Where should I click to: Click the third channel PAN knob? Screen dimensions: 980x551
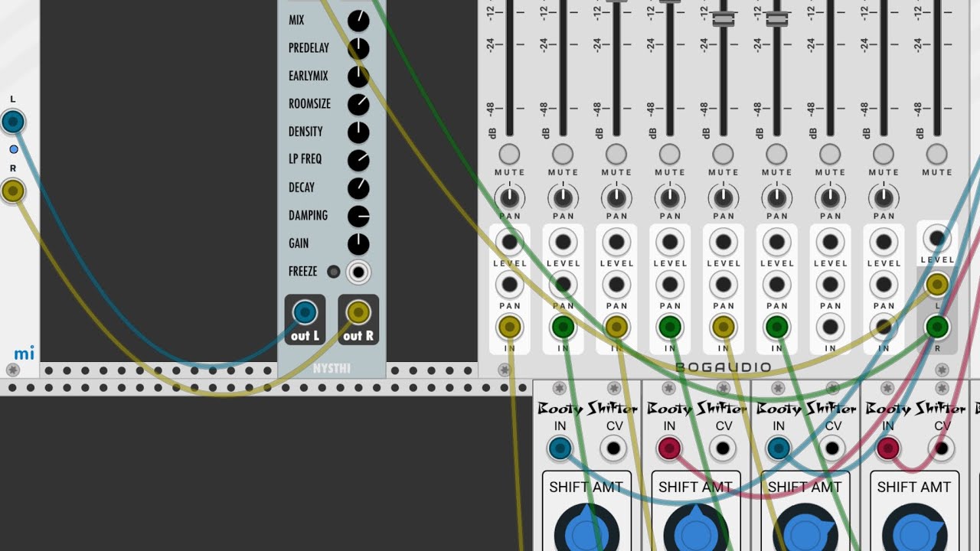click(616, 198)
